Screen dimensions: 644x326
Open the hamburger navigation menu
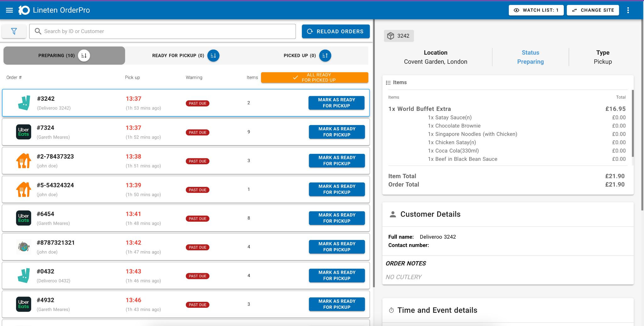click(9, 10)
